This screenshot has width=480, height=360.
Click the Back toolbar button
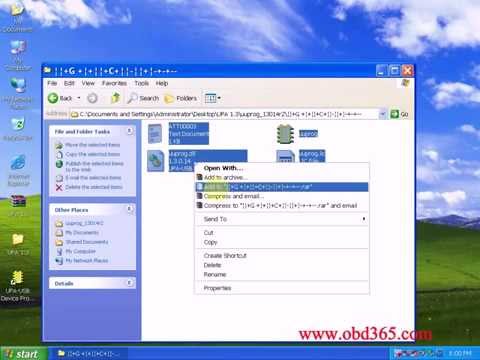click(x=60, y=98)
